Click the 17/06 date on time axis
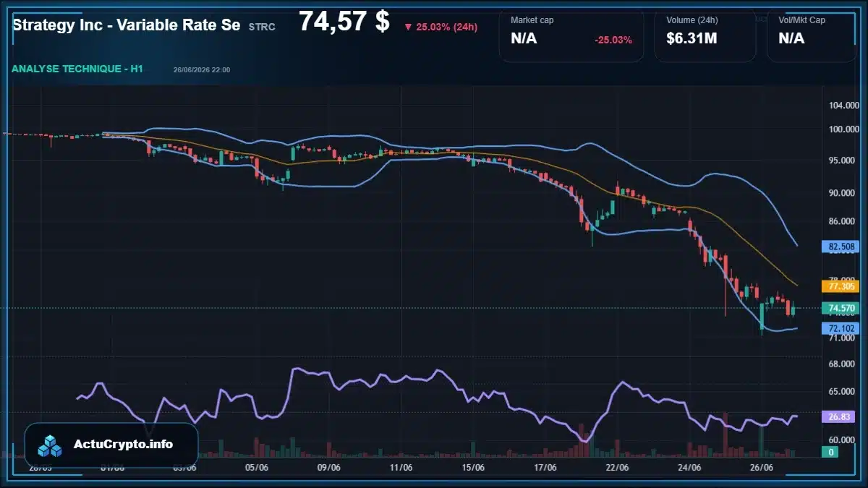This screenshot has width=868, height=488. pos(545,468)
